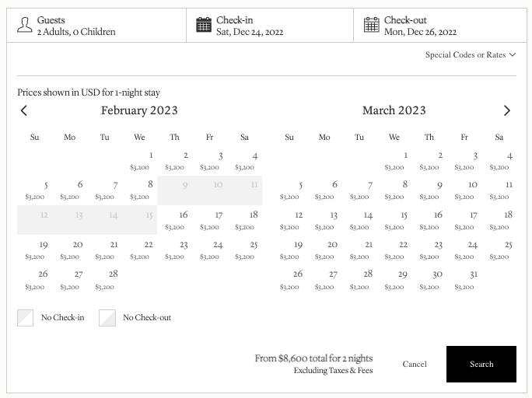Click the No Check-in legend swatch
This screenshot has width=532, height=398.
(x=26, y=317)
